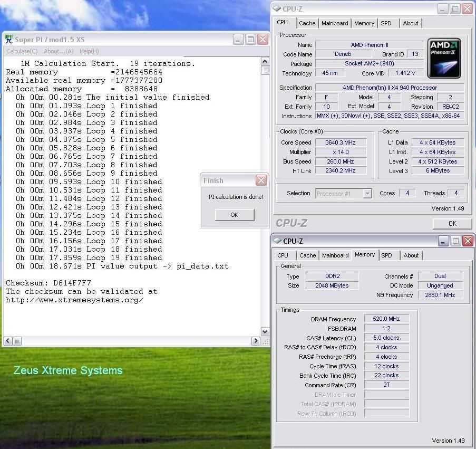The width and height of the screenshot is (476, 449).
Task: Open the Processor #1 selection dropdown
Action: (367, 194)
